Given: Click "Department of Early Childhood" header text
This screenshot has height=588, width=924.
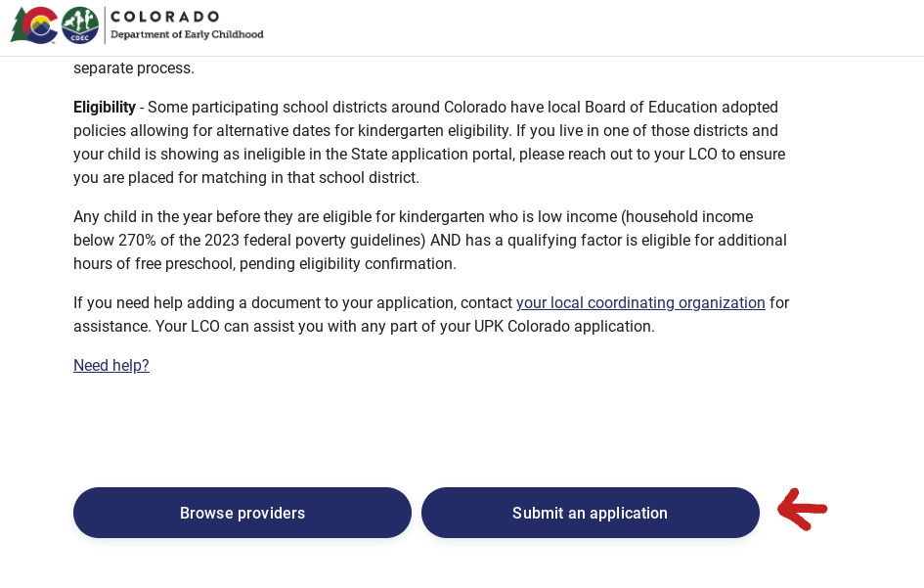Looking at the screenshot, I should click(x=187, y=34).
